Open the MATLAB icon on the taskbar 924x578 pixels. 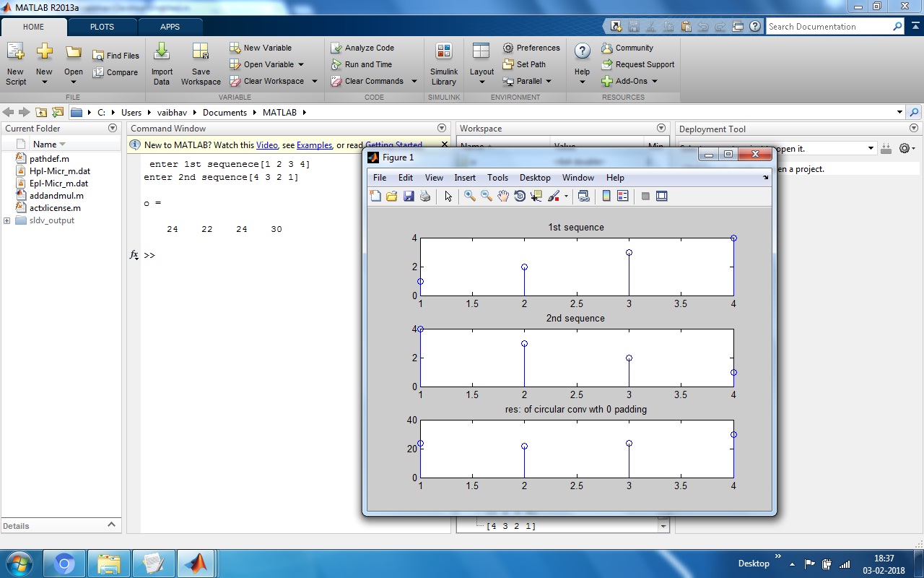point(196,564)
